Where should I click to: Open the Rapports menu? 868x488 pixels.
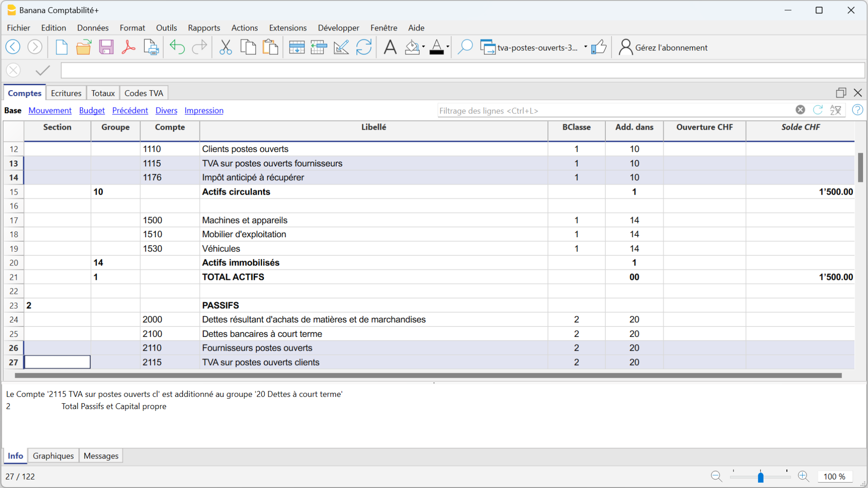click(204, 28)
